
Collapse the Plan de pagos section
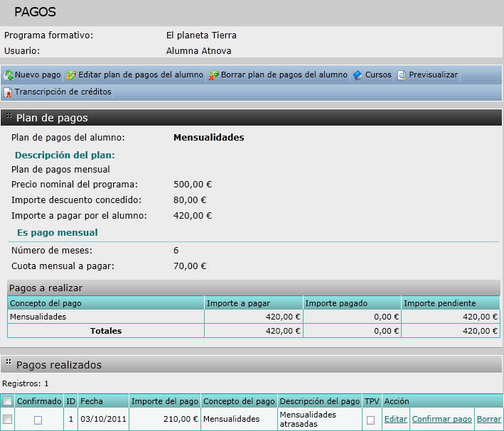[9, 116]
